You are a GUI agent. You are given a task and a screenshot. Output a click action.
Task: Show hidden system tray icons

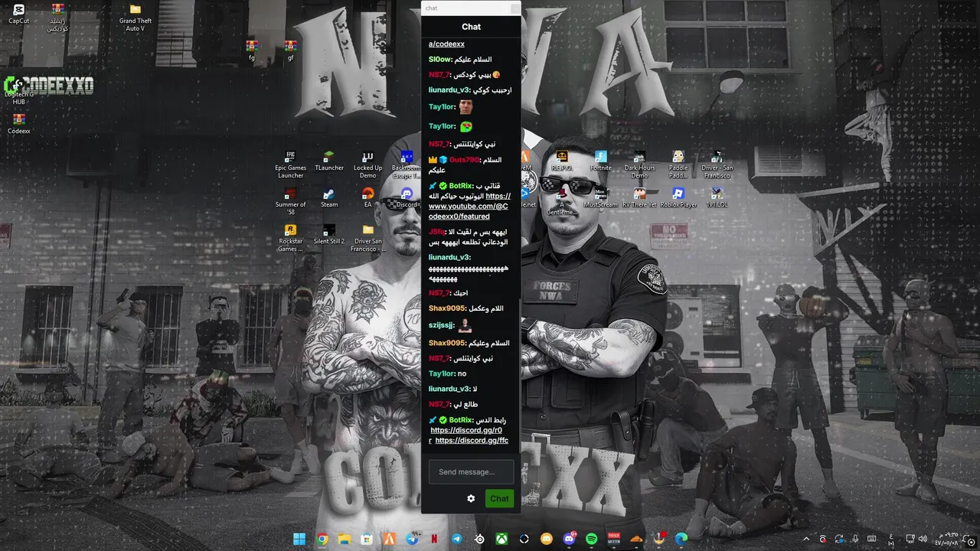point(806,539)
